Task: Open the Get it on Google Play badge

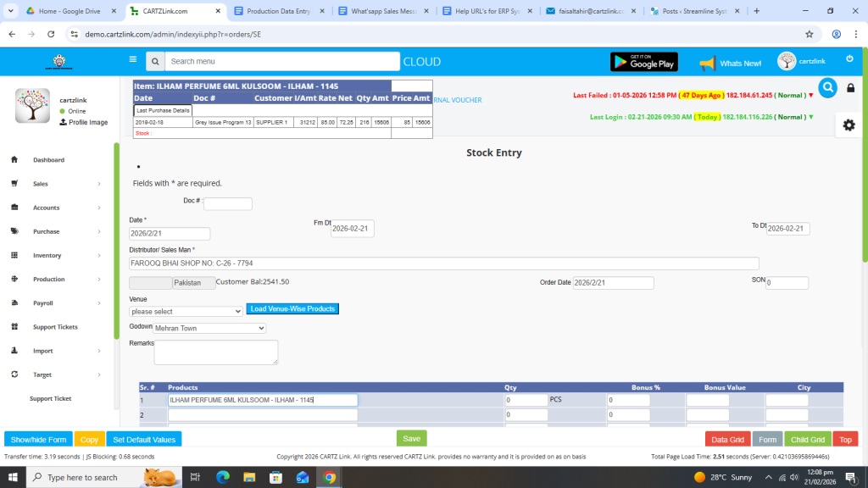Action: coord(644,62)
